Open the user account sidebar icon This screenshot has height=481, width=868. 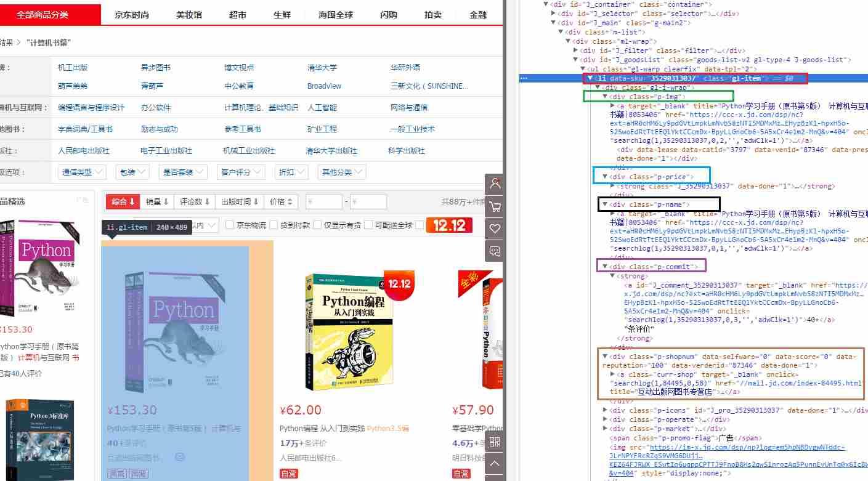(x=494, y=184)
